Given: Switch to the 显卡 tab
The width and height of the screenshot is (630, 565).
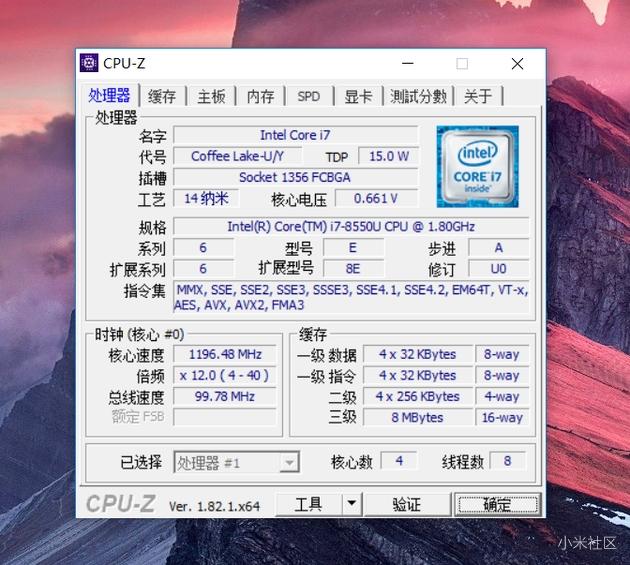Looking at the screenshot, I should [x=358, y=96].
